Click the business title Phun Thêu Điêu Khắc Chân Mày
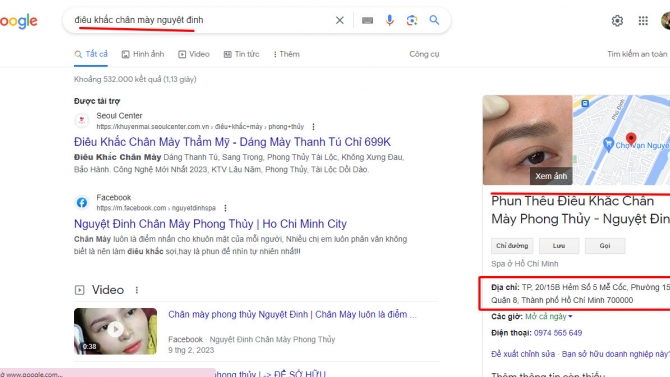The image size is (670, 377). 580,210
